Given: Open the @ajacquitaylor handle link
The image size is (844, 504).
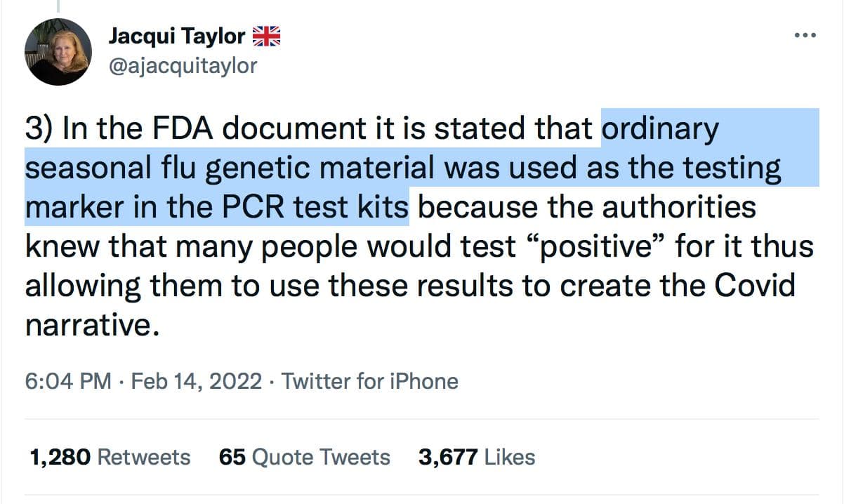Looking at the screenshot, I should tap(183, 66).
